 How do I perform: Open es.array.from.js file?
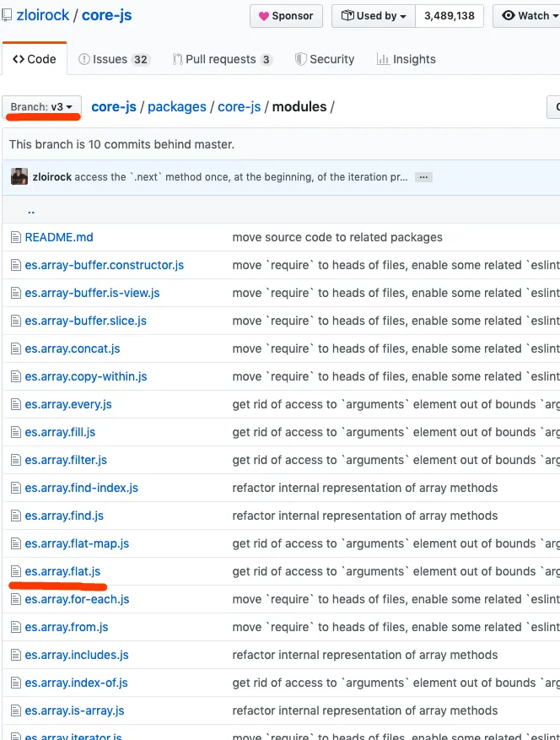coord(67,627)
